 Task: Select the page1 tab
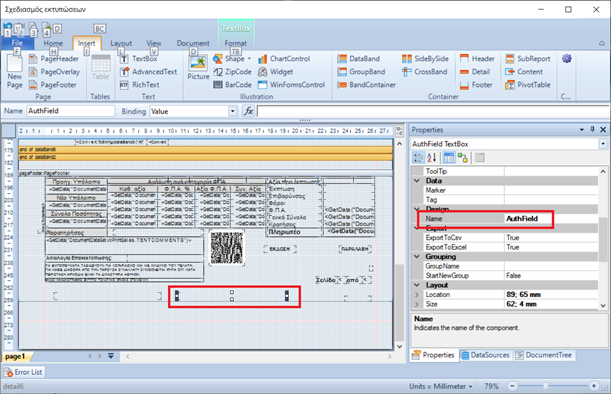15,356
